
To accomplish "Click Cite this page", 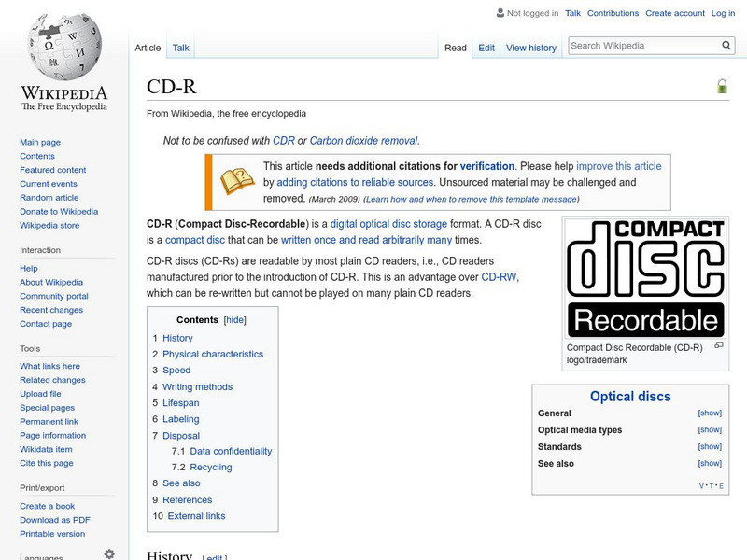I will pyautogui.click(x=47, y=463).
